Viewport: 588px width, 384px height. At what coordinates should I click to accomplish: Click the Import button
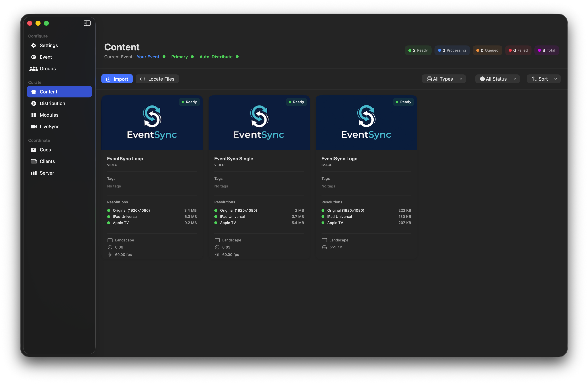coord(117,79)
